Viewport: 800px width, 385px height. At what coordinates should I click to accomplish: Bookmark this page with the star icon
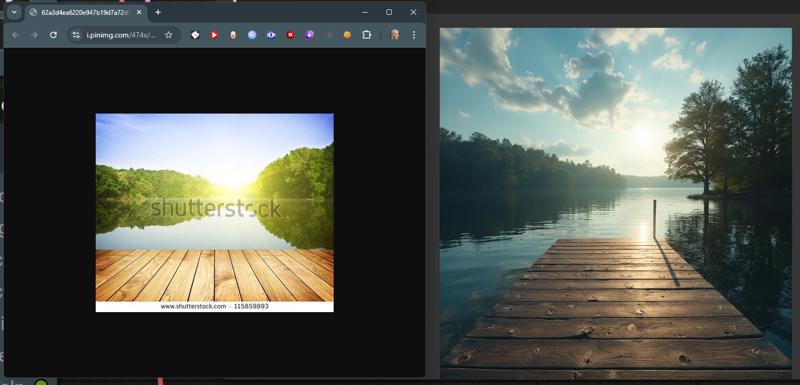[x=168, y=35]
